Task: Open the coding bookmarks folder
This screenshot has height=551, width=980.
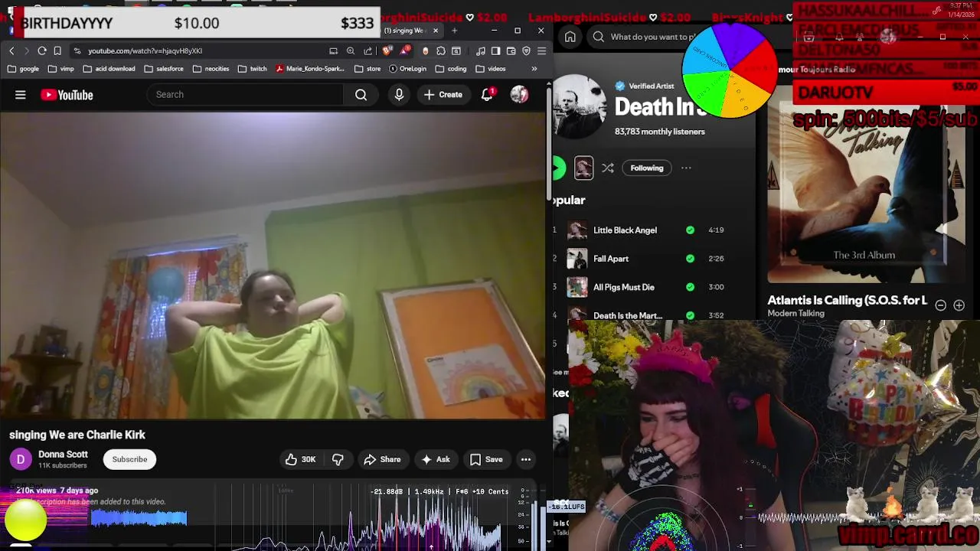Action: pos(451,69)
